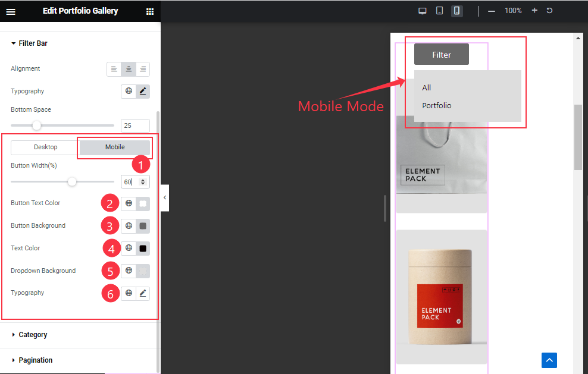Click the Filter button in preview
Viewport: 588px width, 374px height.
[442, 54]
